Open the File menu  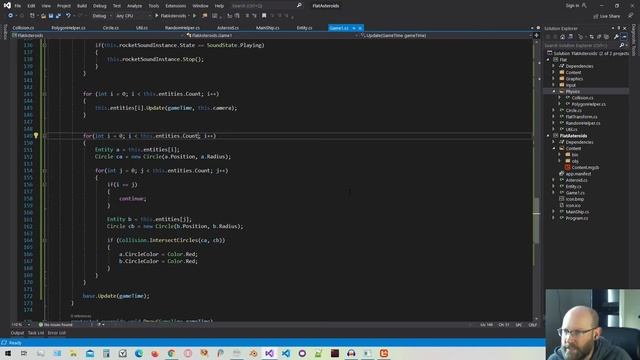(x=18, y=6)
